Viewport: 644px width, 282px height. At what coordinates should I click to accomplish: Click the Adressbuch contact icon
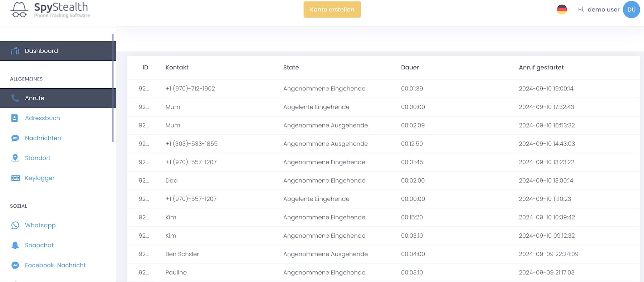tap(15, 118)
